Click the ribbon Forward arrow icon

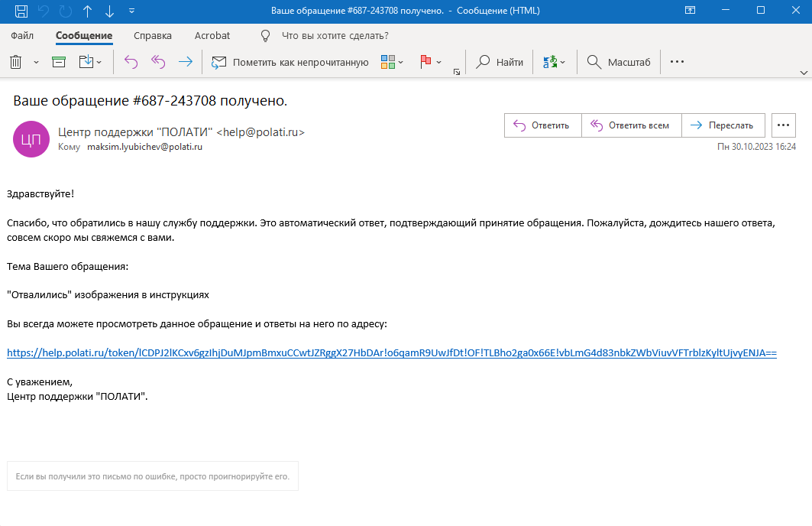[185, 63]
